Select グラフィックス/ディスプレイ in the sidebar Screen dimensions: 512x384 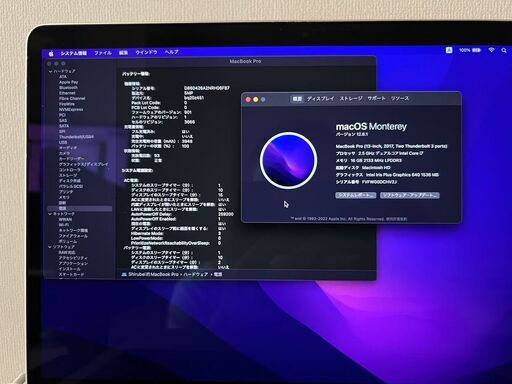point(83,164)
